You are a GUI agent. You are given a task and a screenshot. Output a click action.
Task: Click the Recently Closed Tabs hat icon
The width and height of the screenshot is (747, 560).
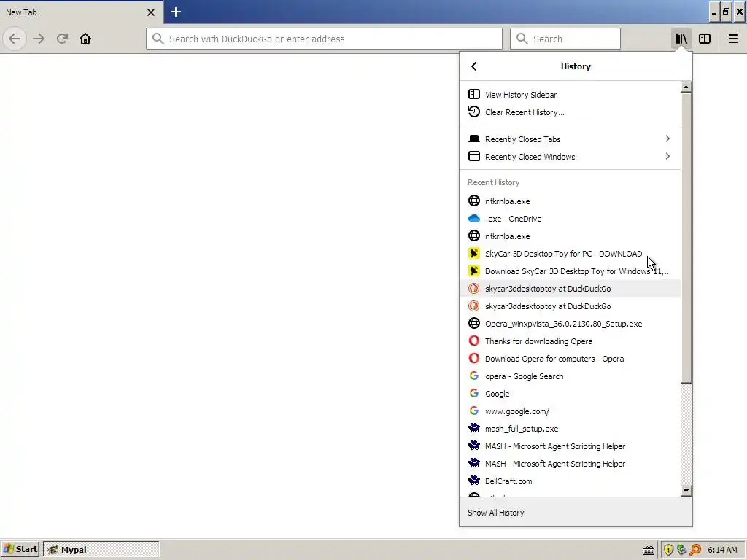[473, 139]
